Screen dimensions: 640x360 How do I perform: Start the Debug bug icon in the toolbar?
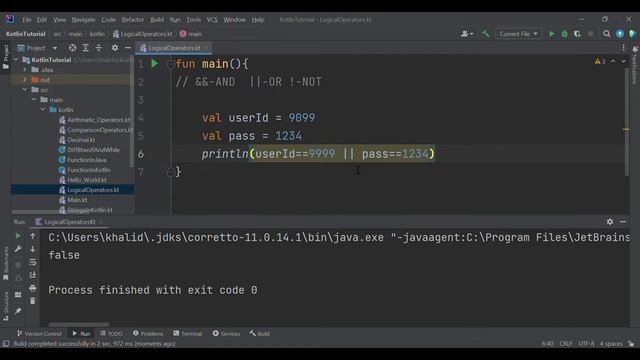coord(564,34)
